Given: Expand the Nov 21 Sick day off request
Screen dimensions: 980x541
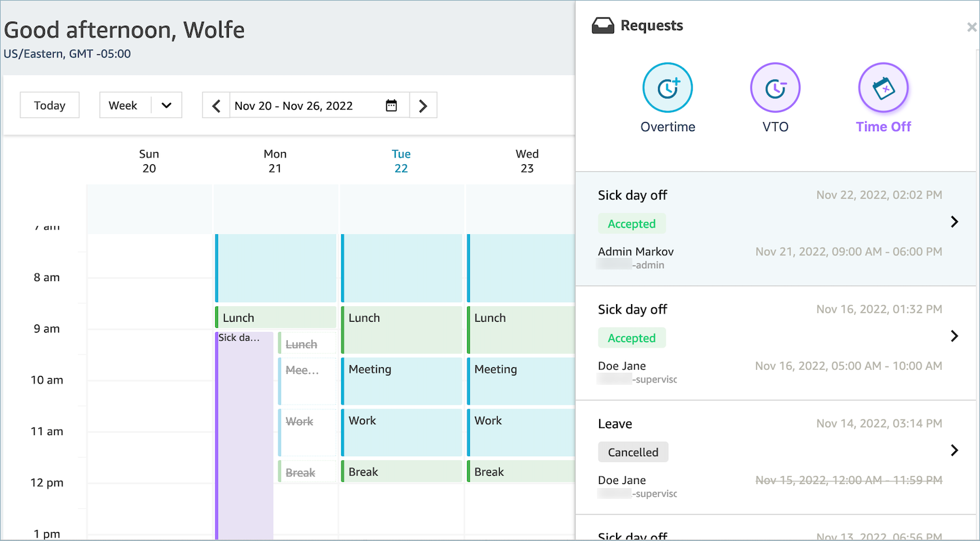Looking at the screenshot, I should point(954,221).
